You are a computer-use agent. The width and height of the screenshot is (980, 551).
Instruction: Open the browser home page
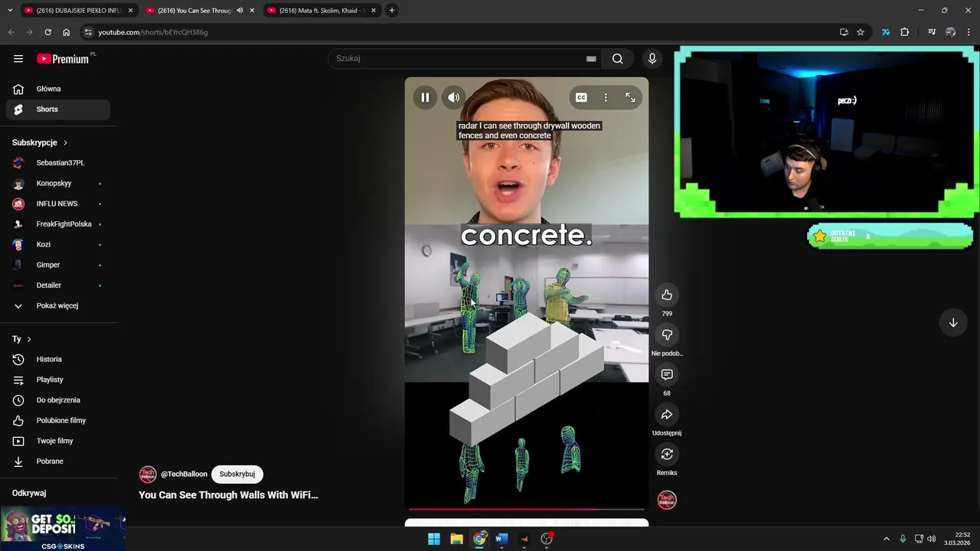tap(66, 32)
